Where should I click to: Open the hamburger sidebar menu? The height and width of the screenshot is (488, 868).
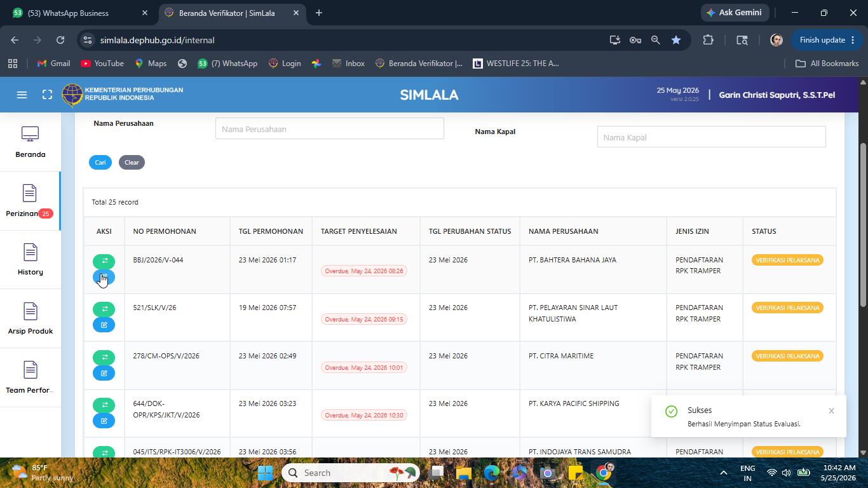pos(22,95)
